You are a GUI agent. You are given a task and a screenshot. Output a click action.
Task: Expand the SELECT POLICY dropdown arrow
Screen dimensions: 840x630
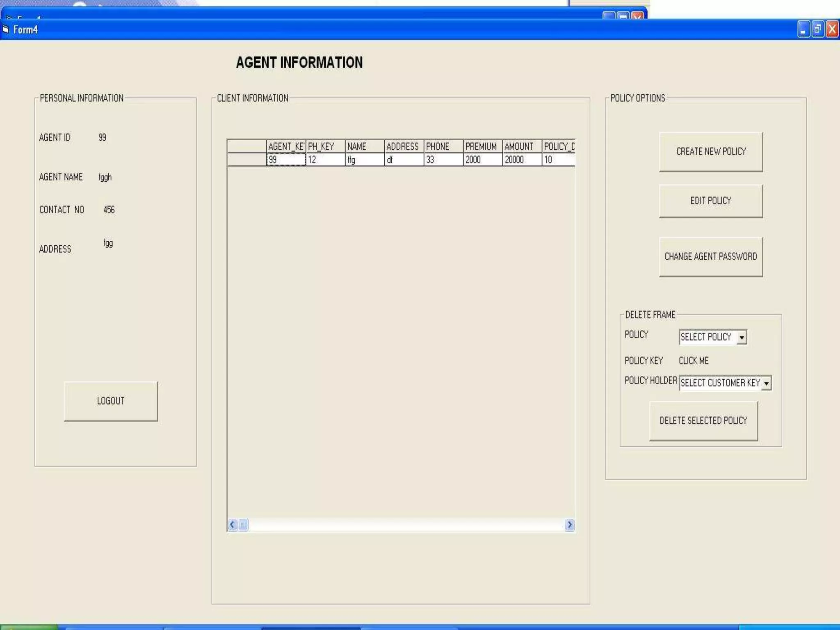click(742, 337)
